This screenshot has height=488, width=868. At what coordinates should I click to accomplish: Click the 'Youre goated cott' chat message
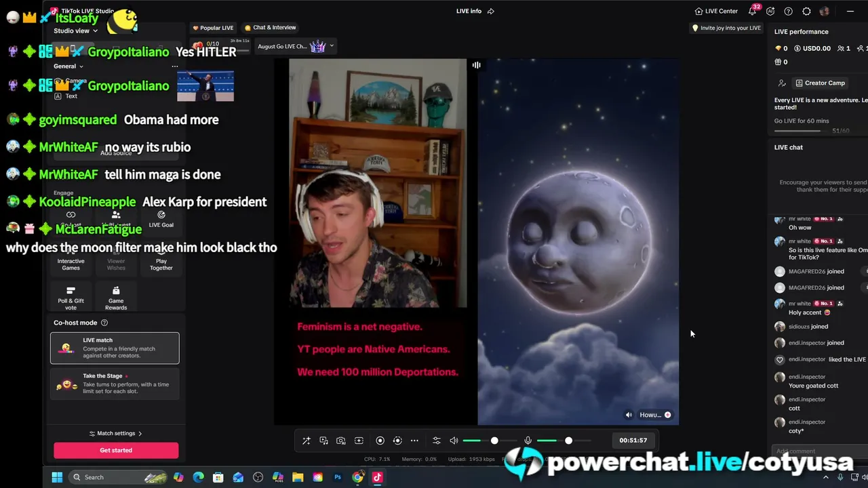click(813, 386)
